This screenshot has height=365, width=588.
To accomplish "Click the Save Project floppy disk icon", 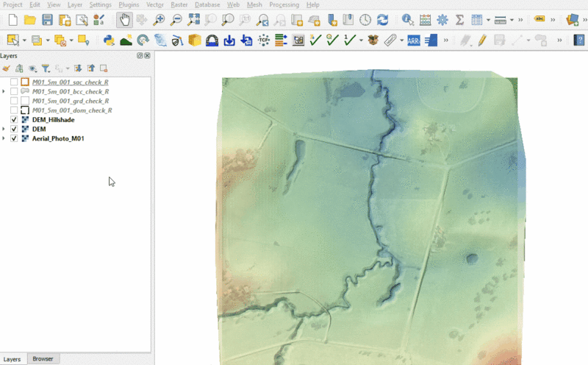I will coord(47,20).
